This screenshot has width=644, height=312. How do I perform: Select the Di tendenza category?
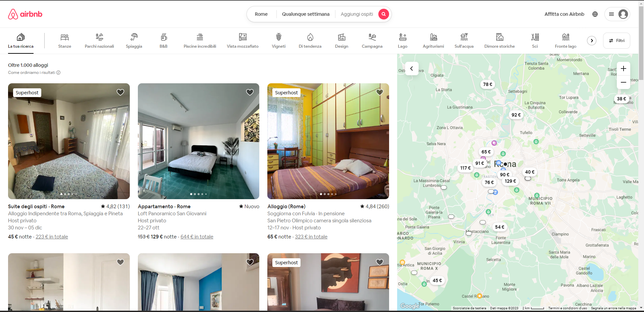pos(310,41)
